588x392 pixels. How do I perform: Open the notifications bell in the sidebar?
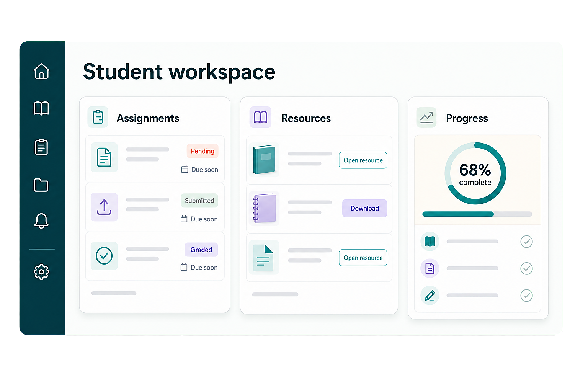coord(41,221)
